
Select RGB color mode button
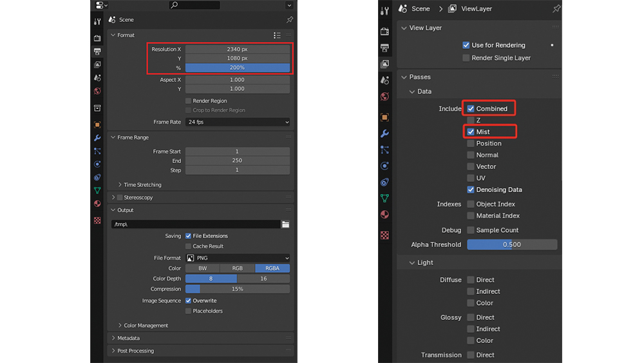click(238, 268)
